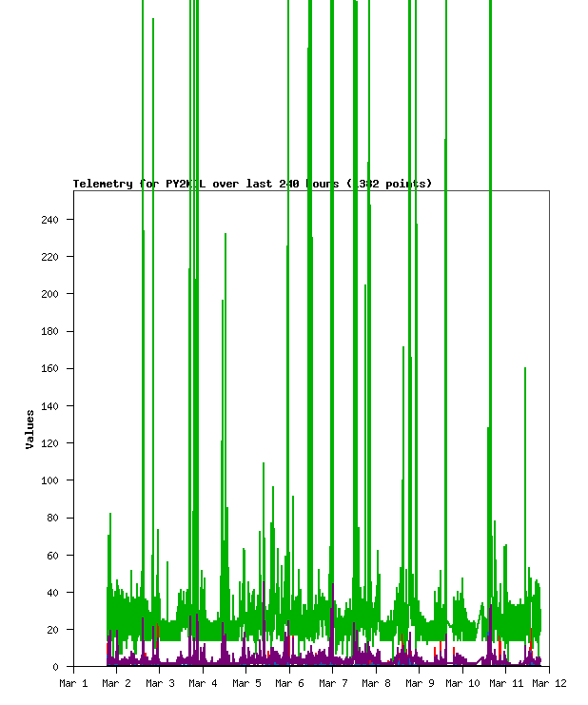The image size is (588, 705).
Task: Select the 160 y-axis tick label
Action: [49, 368]
